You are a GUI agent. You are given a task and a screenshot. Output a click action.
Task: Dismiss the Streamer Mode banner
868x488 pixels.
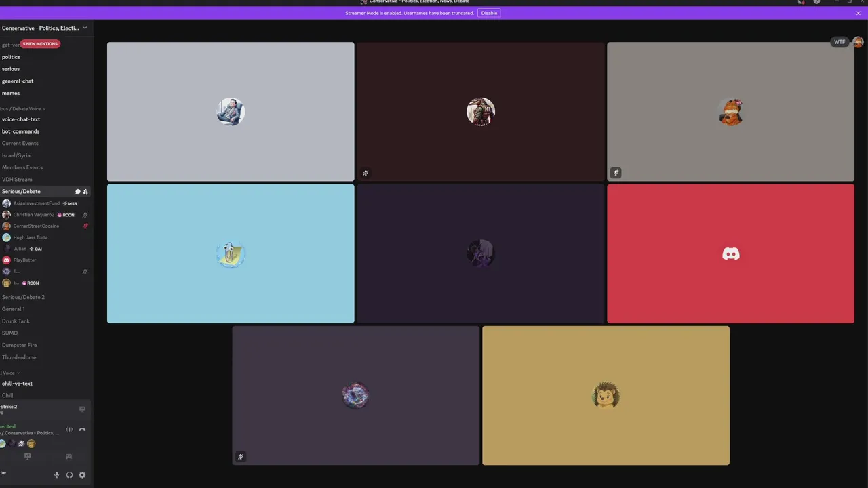(859, 13)
